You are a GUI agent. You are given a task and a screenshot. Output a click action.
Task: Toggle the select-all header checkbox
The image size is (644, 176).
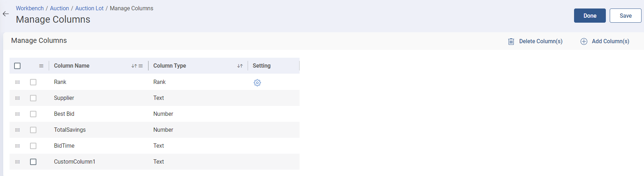point(17,66)
